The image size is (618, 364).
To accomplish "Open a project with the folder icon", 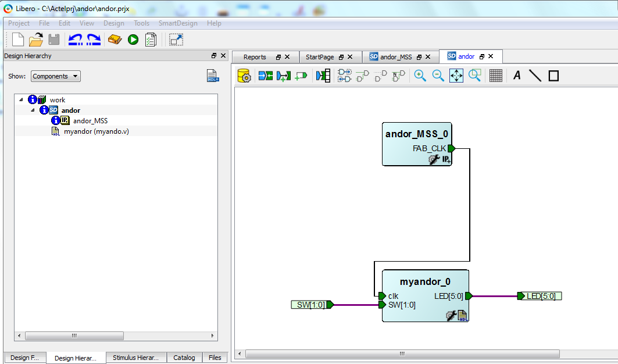I will (36, 40).
